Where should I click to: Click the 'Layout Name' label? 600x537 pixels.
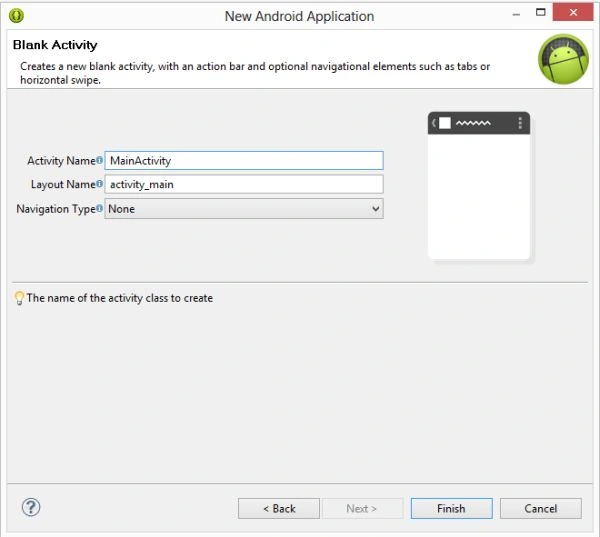coord(63,184)
